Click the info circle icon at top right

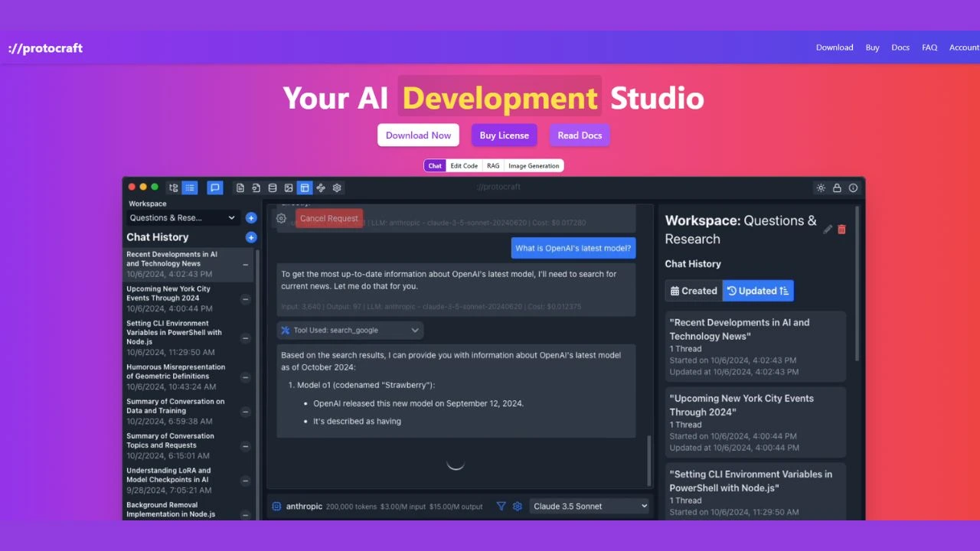(853, 187)
